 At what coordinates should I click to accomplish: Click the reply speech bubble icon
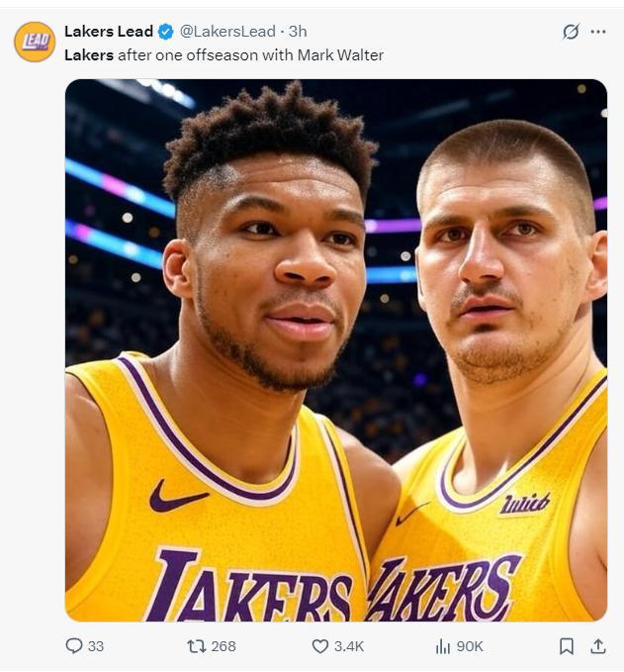tap(74, 646)
